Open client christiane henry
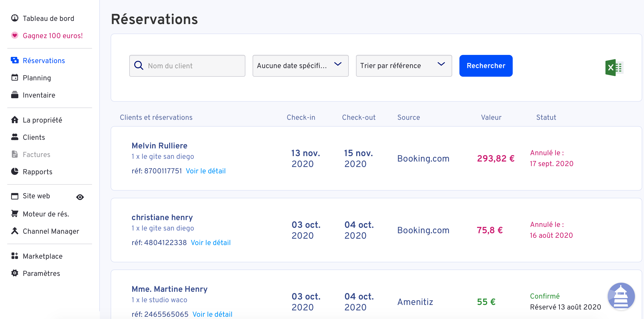 (162, 217)
